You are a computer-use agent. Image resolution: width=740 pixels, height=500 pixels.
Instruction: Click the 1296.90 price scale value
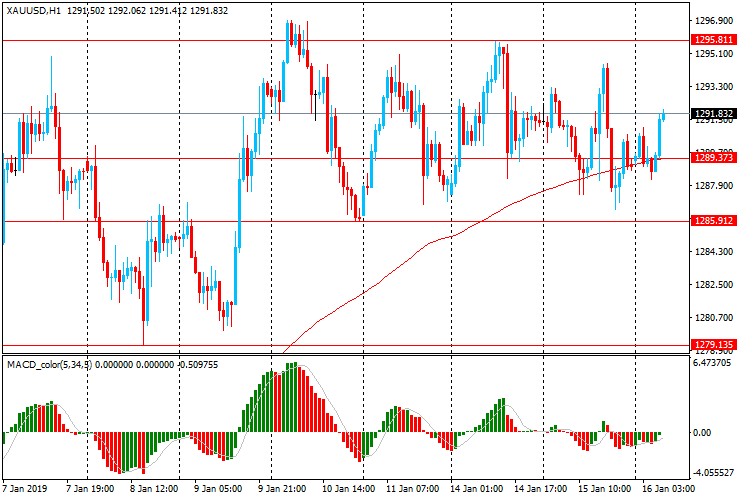coord(710,20)
